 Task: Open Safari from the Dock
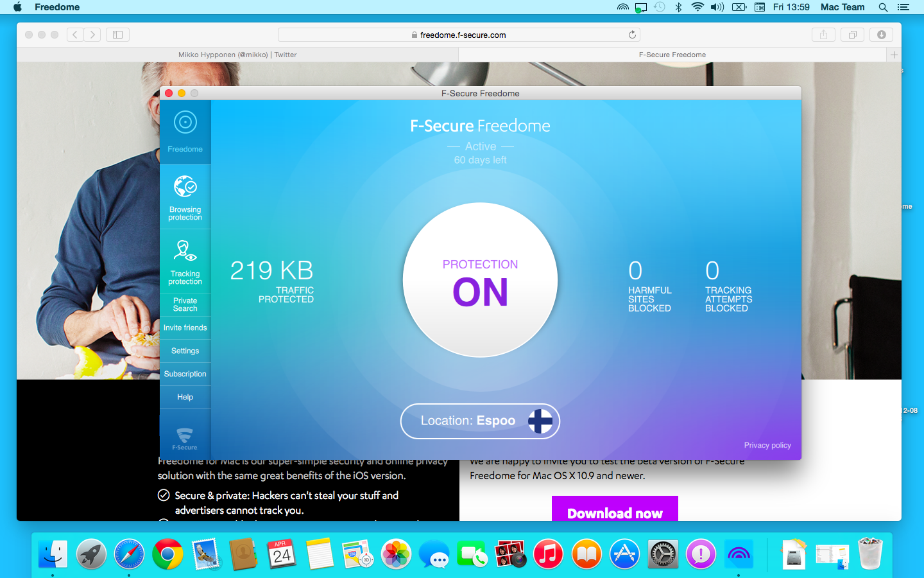point(129,554)
